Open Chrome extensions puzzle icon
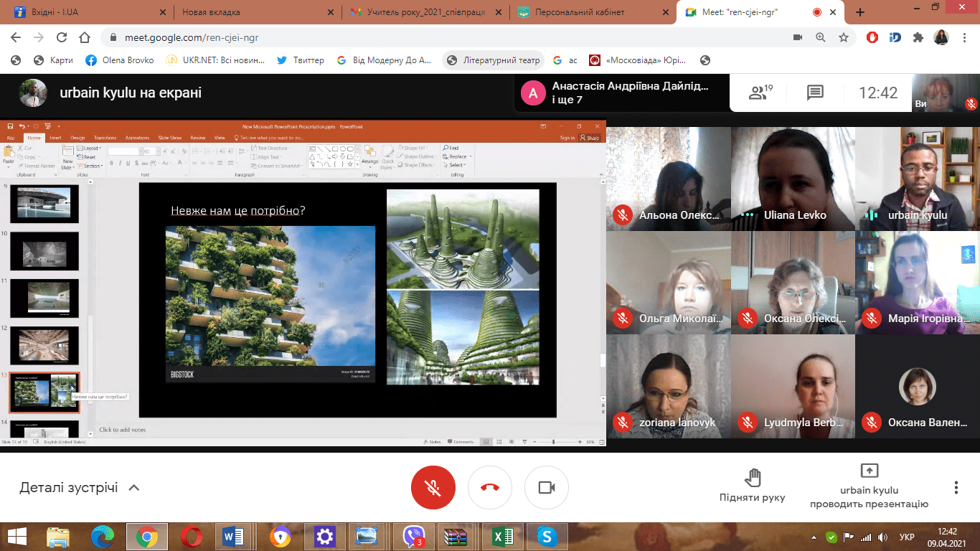The height and width of the screenshot is (551, 980). pos(918,37)
